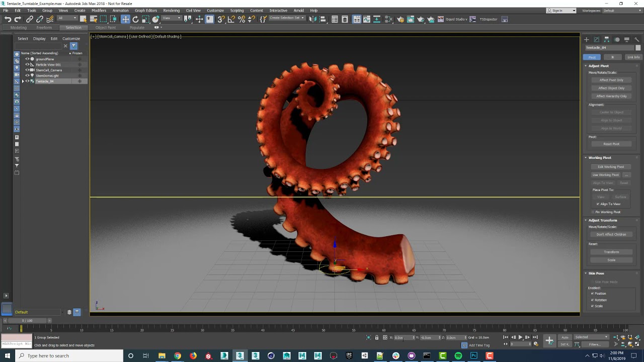
Task: Click the Select Object tool icon
Action: point(84,19)
